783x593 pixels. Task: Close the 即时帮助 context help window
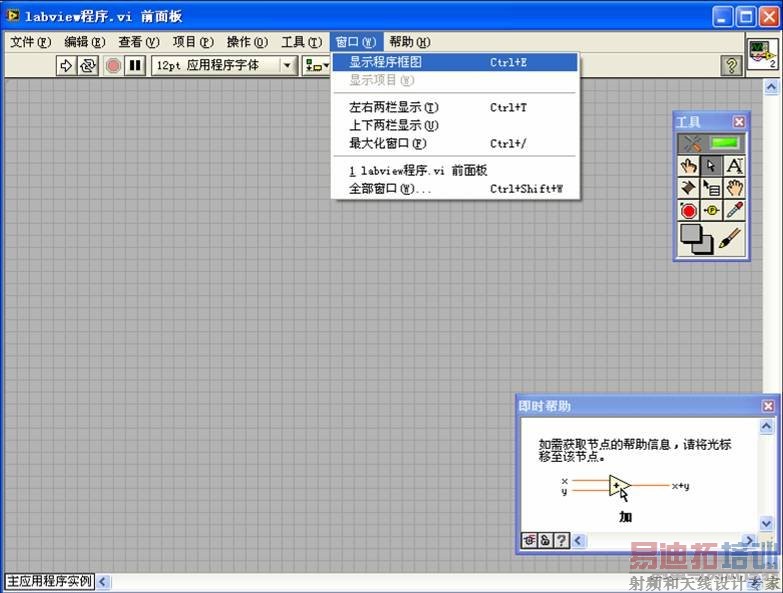(769, 406)
